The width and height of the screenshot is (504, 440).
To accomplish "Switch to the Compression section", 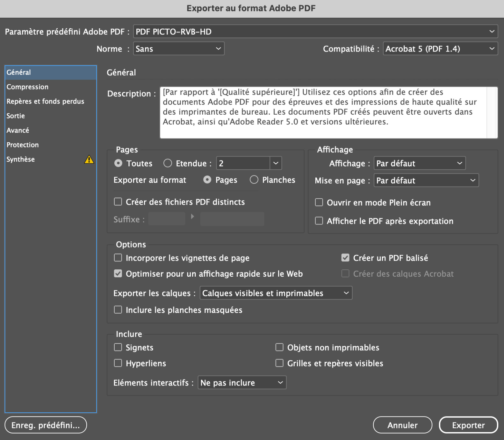I will 28,87.
